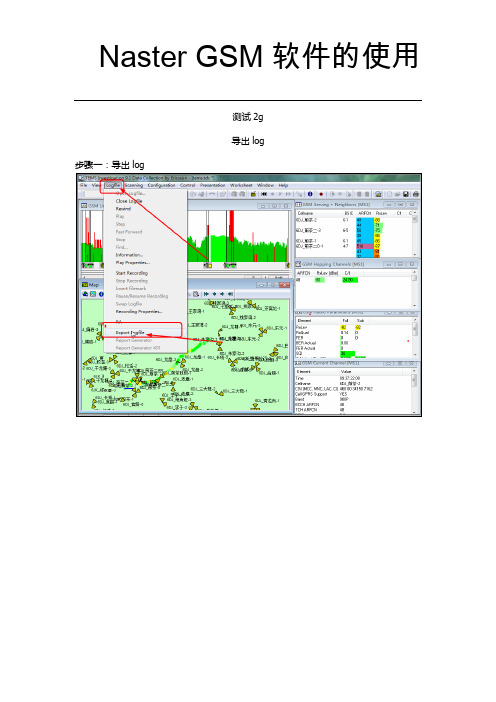Click the save (floppy disk) toolbar icon

(406, 194)
